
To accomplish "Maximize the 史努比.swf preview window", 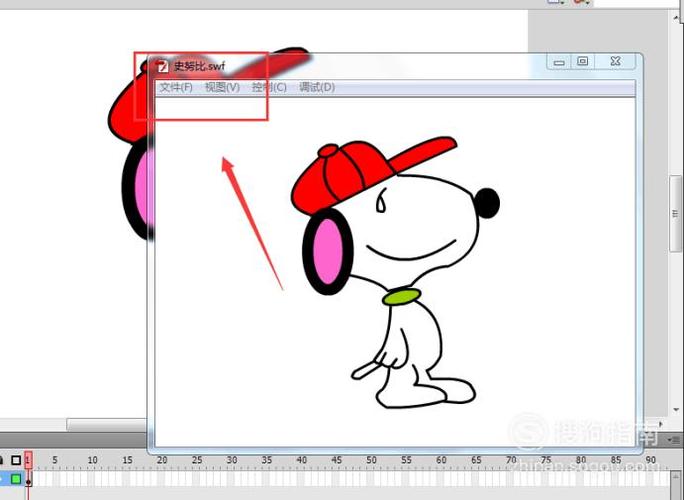I will click(x=583, y=62).
